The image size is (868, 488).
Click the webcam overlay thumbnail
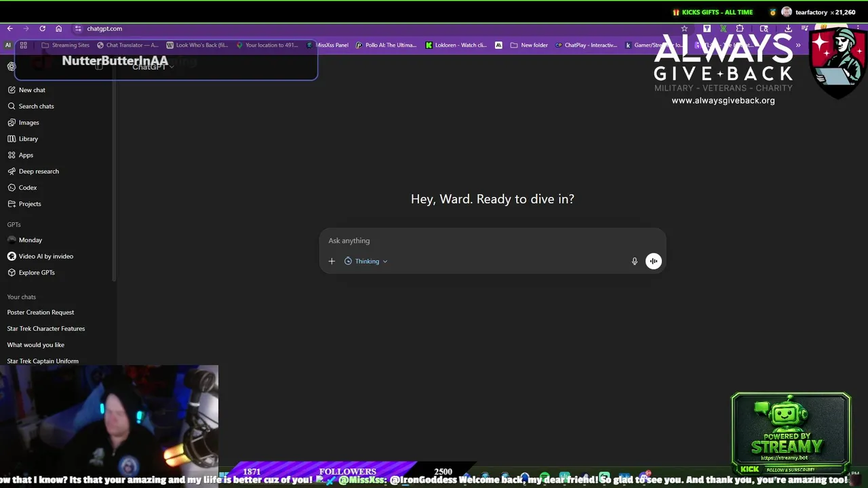tap(109, 419)
